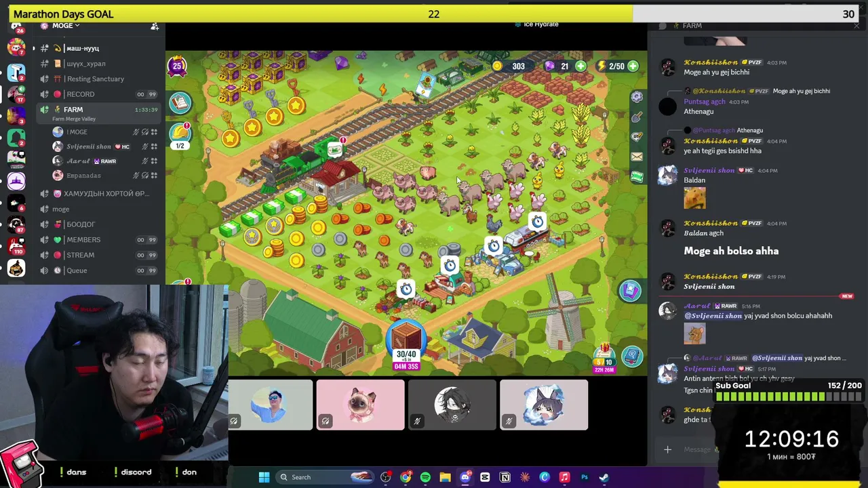Click user Empanadas in FARM channel
868x488 pixels.
(105, 176)
